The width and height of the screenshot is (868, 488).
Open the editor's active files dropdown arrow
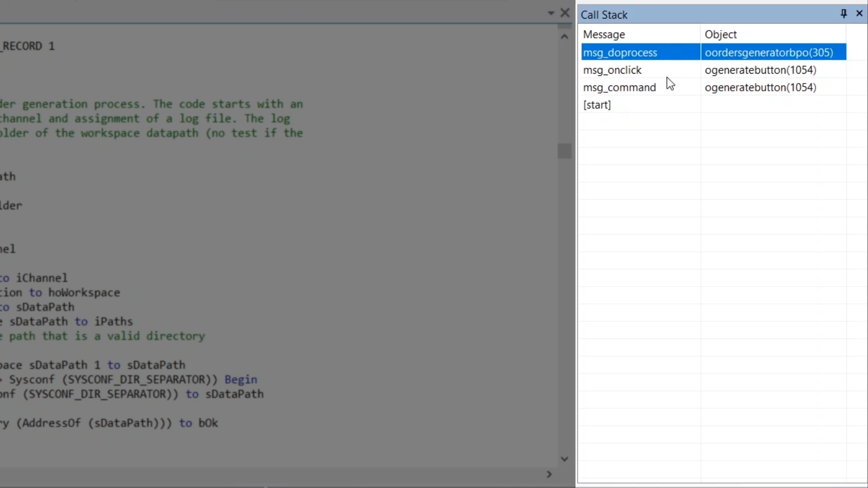click(551, 13)
